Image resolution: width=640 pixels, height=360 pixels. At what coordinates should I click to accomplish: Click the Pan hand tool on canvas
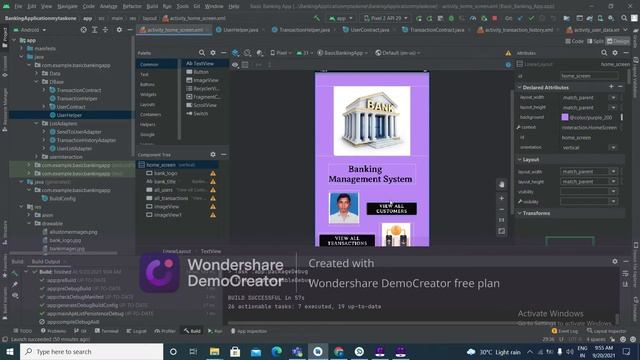502,184
